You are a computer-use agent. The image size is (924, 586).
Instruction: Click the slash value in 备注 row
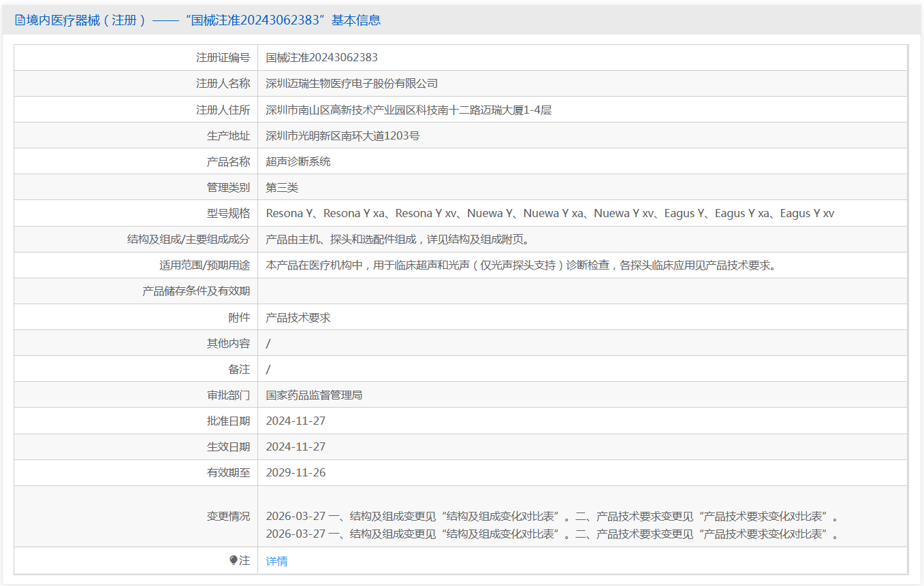tap(268, 369)
